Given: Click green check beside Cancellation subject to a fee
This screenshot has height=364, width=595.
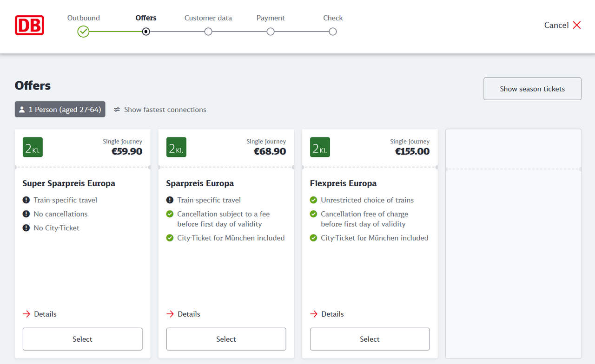Looking at the screenshot, I should tap(170, 214).
